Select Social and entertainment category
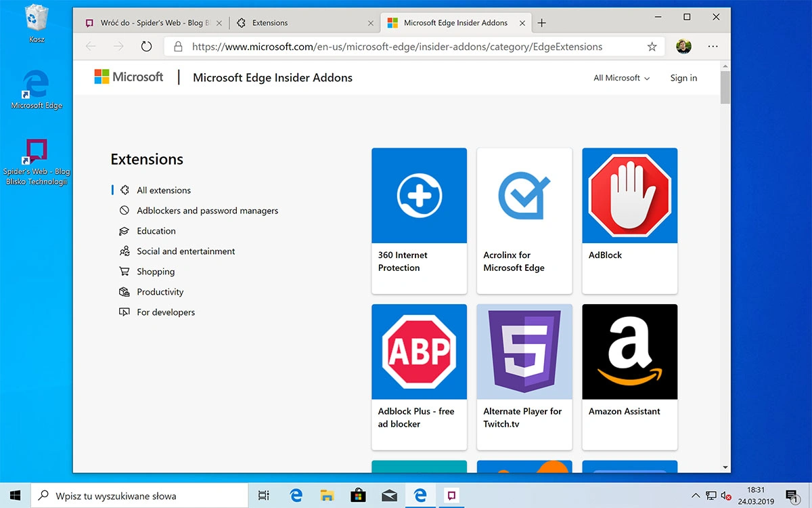812x508 pixels. (x=186, y=251)
